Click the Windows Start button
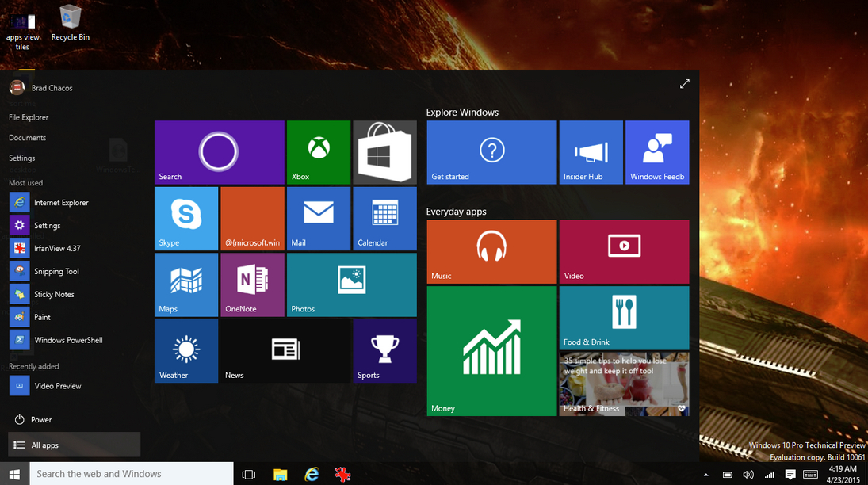868x485 pixels. 14,474
